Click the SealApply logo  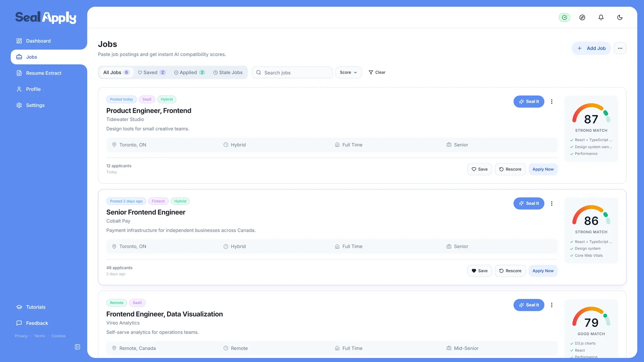click(x=45, y=17)
